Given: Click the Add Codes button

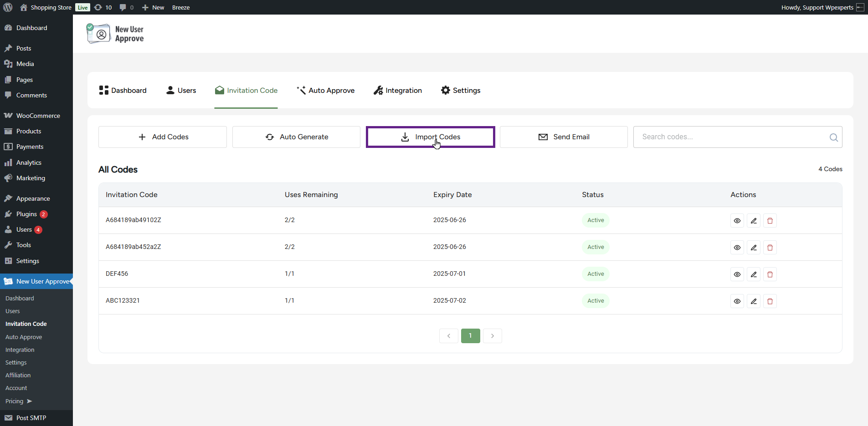Looking at the screenshot, I should click(x=163, y=137).
